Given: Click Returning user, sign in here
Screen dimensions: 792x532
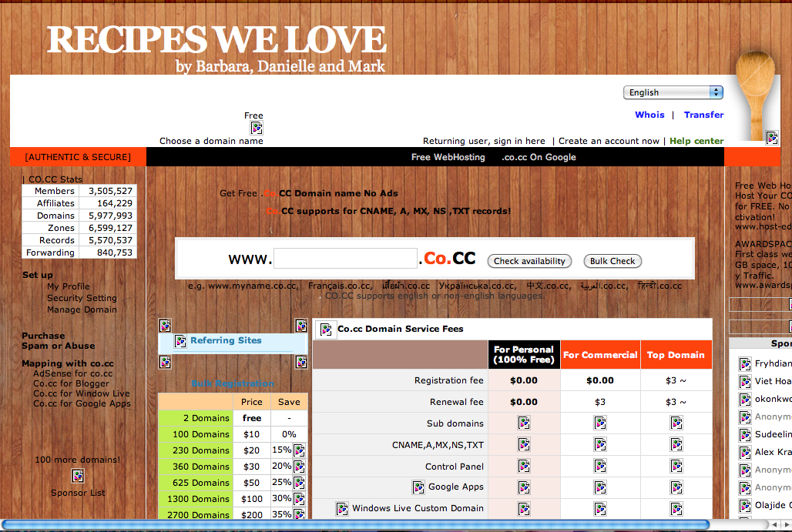Looking at the screenshot, I should 484,141.
